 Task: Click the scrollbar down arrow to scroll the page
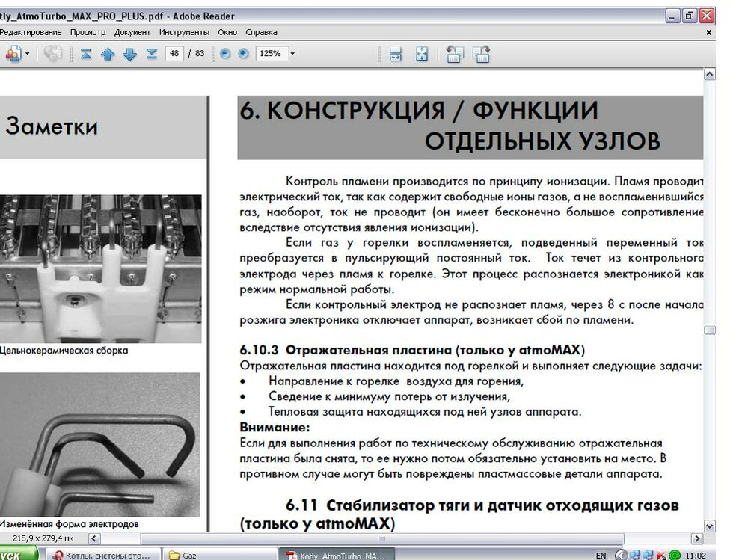709,526
